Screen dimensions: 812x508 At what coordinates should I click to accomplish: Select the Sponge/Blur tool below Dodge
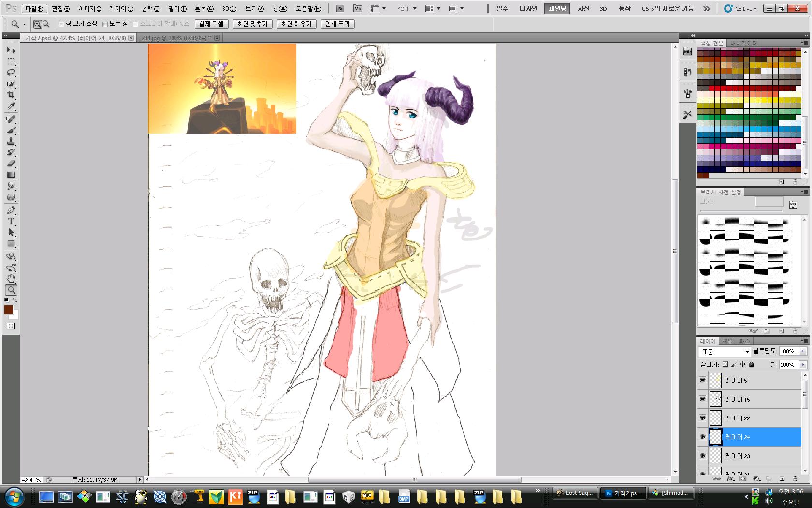11,197
